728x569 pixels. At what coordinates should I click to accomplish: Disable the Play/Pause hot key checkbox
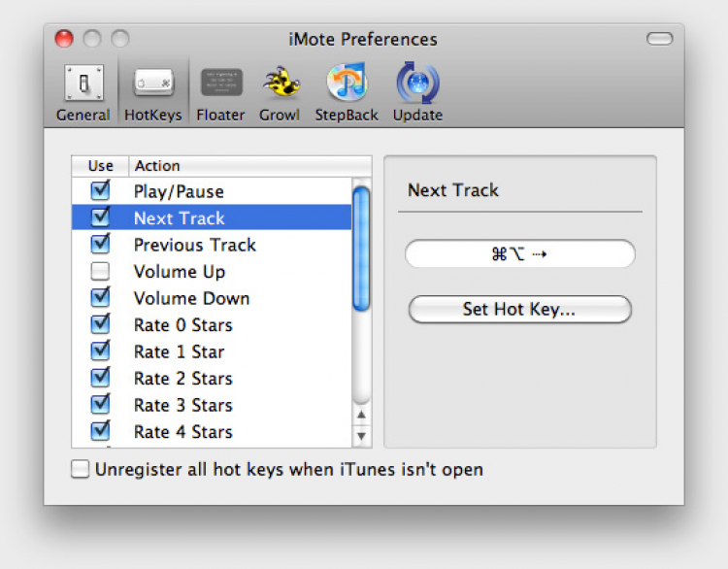pos(100,191)
